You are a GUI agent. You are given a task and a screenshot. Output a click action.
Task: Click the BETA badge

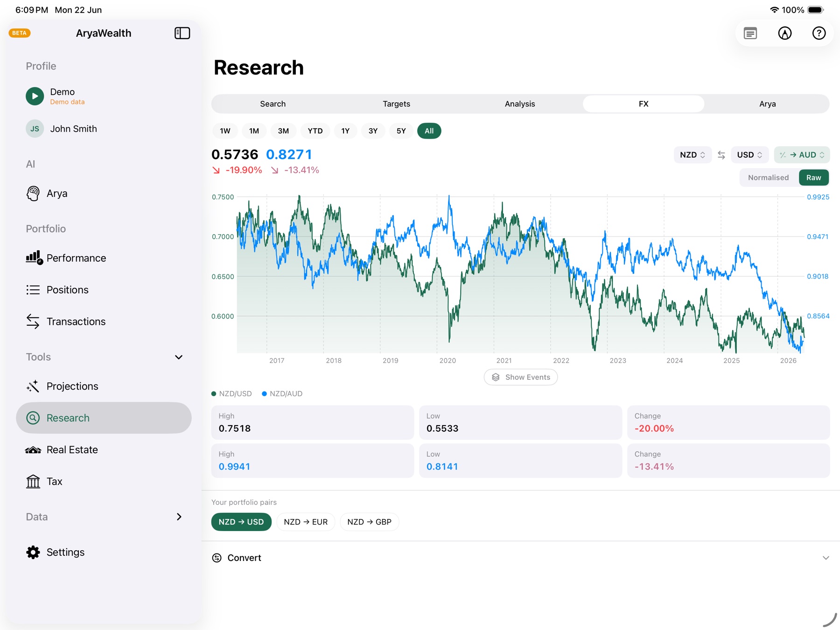coord(20,33)
